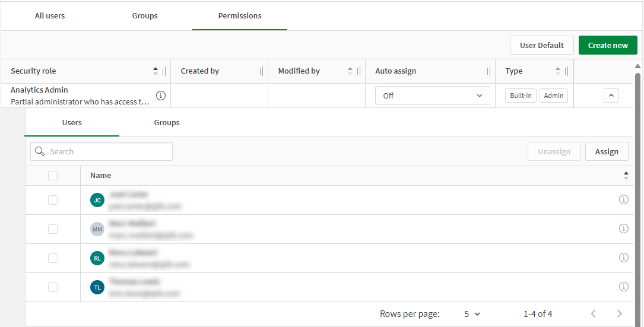Click previous page arrow in pagination

593,313
